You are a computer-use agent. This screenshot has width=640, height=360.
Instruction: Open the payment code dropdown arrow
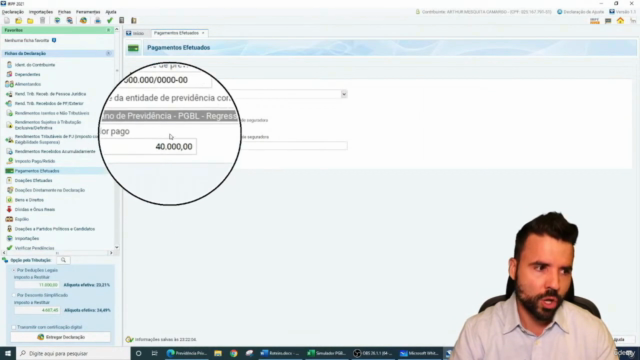pyautogui.click(x=344, y=94)
